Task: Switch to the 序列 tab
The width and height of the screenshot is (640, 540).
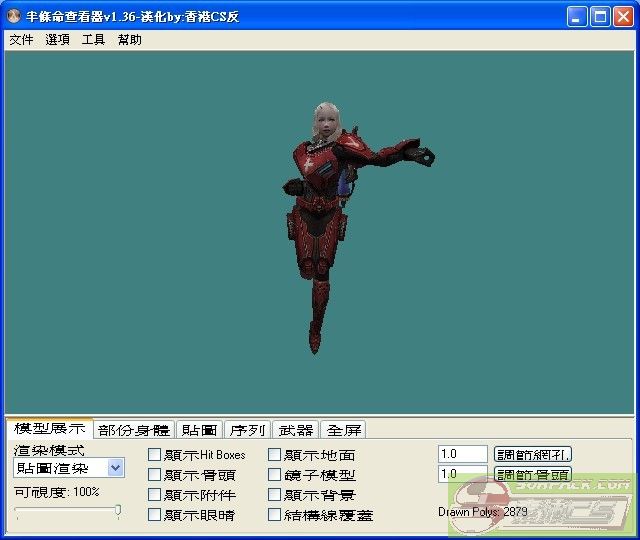Action: click(247, 430)
